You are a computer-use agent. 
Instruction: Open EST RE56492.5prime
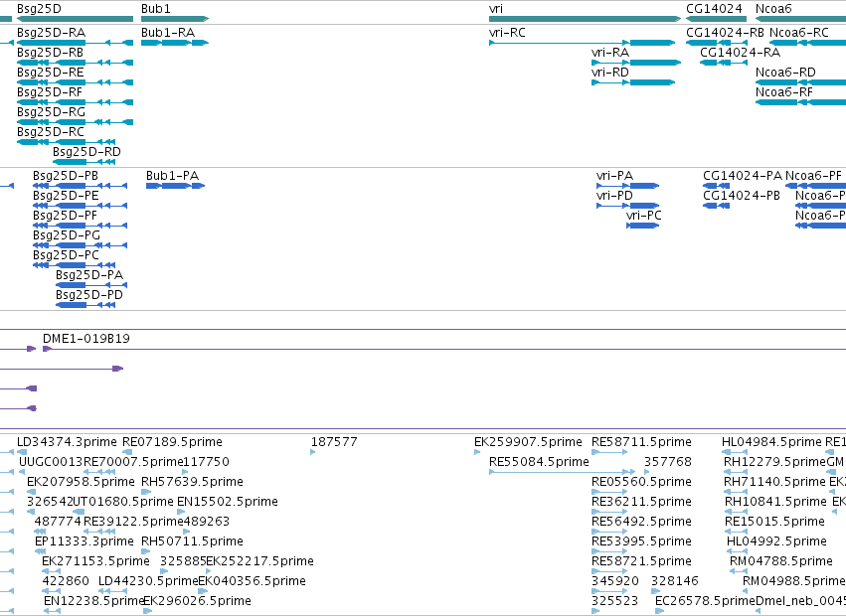point(609,532)
